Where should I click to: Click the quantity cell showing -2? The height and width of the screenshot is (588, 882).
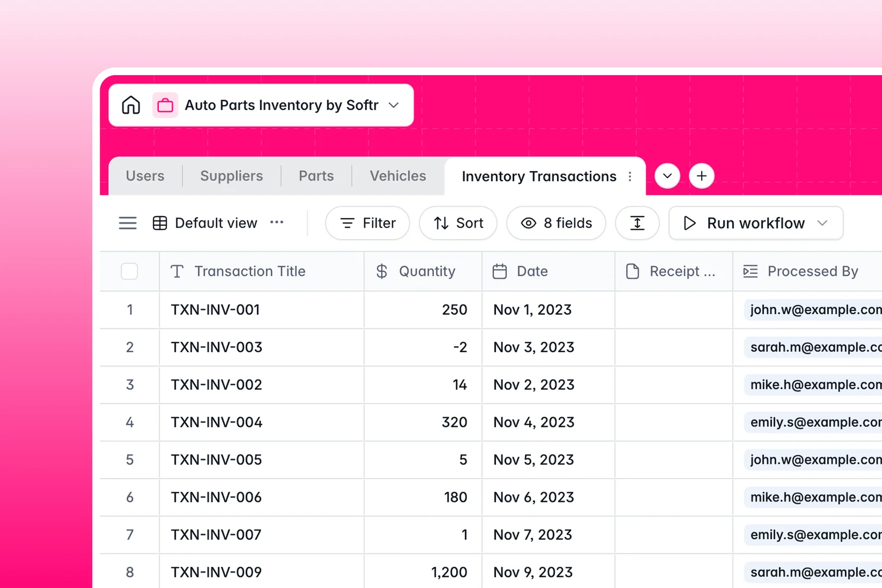(423, 347)
